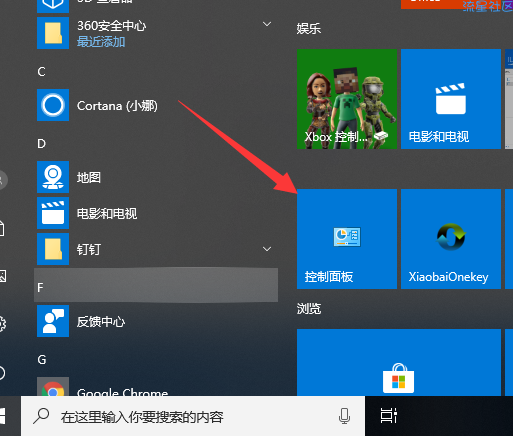
Task: Click the 娱乐 group heading
Action: point(309,29)
